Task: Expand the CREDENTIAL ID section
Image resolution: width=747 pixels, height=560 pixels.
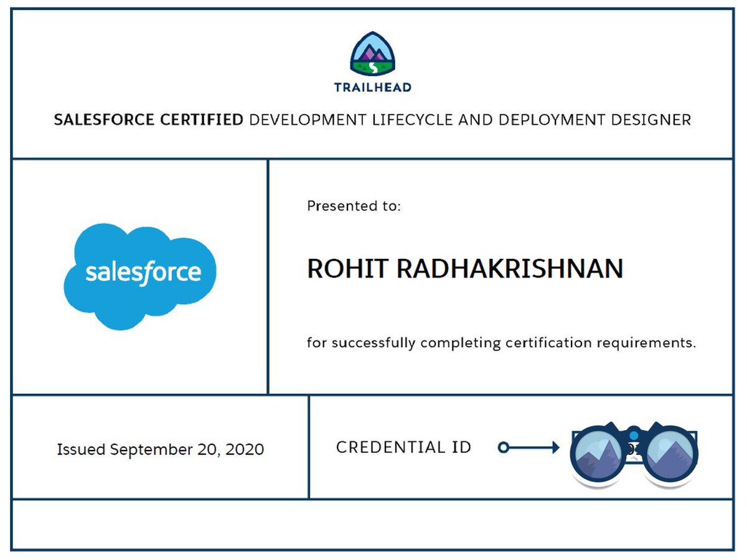Action: pos(405,447)
